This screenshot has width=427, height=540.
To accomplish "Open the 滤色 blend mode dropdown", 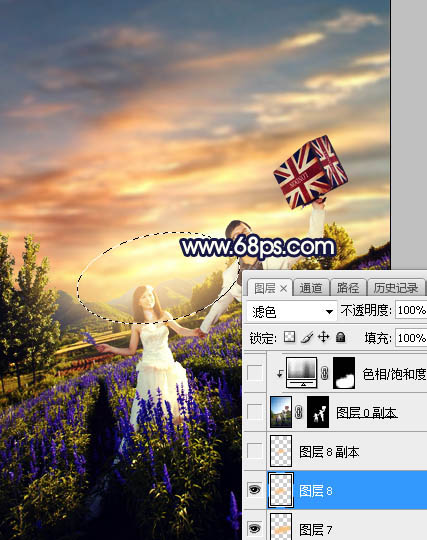I will 292,312.
